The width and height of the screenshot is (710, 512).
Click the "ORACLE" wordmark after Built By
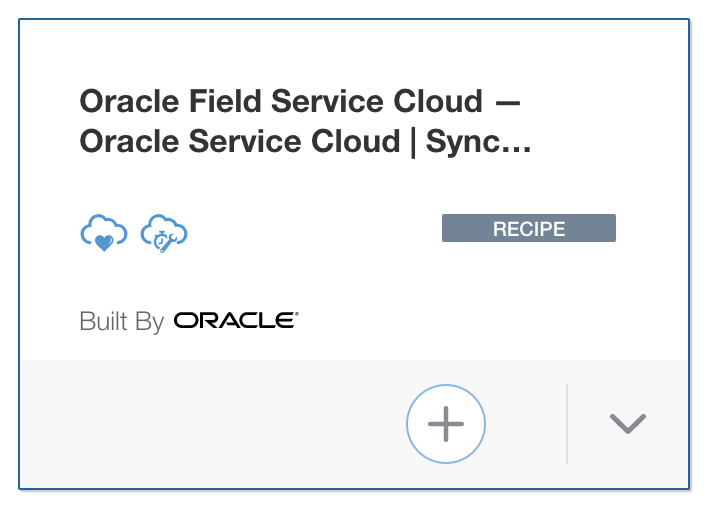(236, 321)
